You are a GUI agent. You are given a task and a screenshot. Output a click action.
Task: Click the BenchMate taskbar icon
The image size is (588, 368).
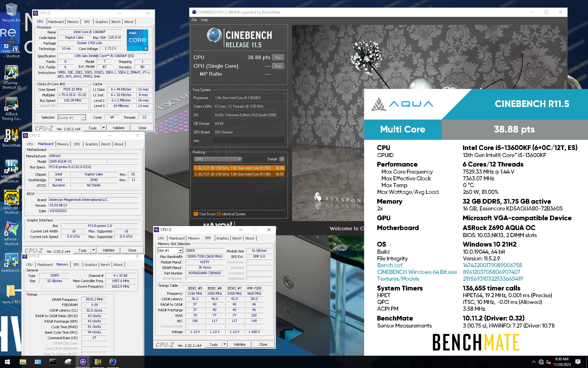pos(98,362)
